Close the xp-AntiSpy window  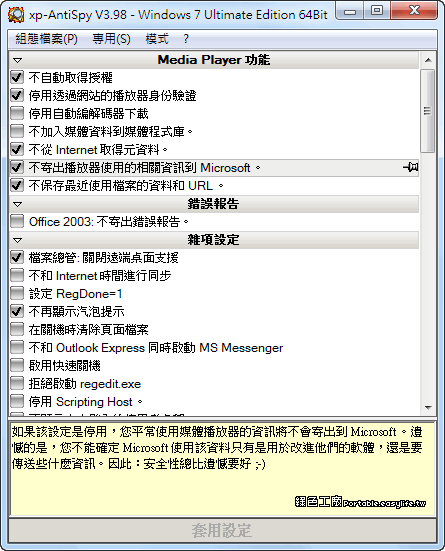click(414, 11)
